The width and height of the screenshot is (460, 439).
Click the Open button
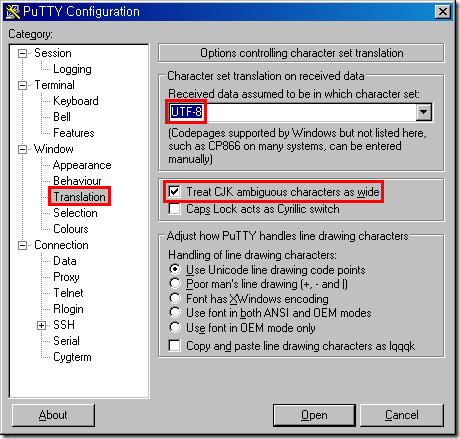pos(314,415)
